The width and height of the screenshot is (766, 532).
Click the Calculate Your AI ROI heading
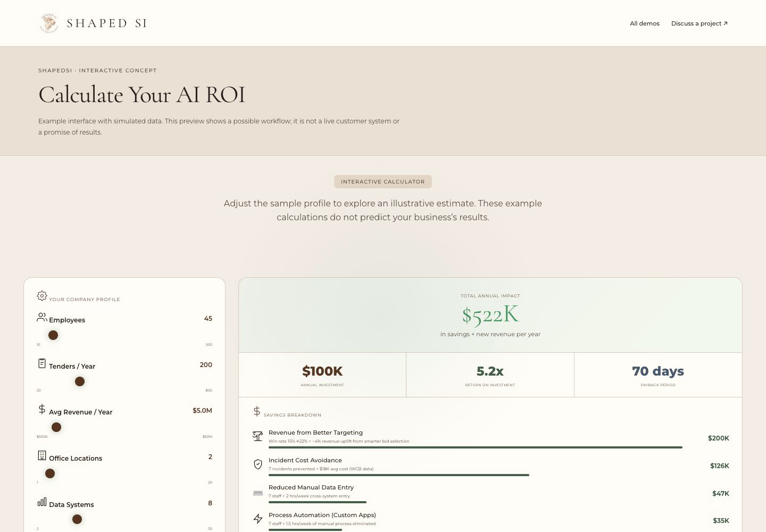141,95
